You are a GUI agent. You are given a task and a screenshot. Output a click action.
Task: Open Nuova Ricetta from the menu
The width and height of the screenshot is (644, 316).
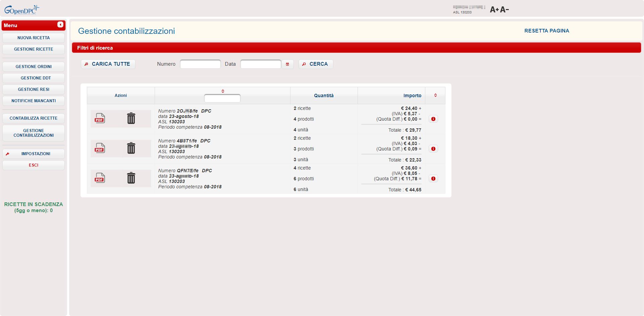[x=34, y=38]
